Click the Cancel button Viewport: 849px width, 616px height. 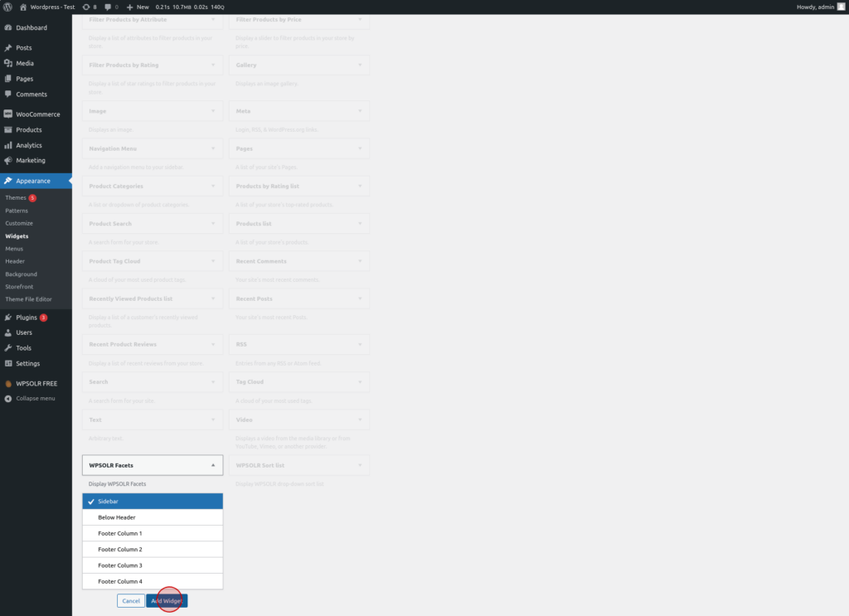click(131, 601)
